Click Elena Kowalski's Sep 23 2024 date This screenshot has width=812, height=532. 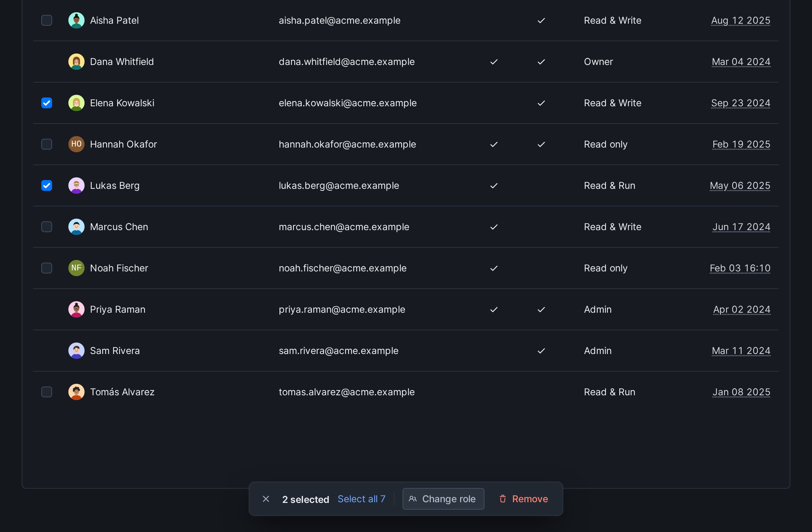click(741, 103)
